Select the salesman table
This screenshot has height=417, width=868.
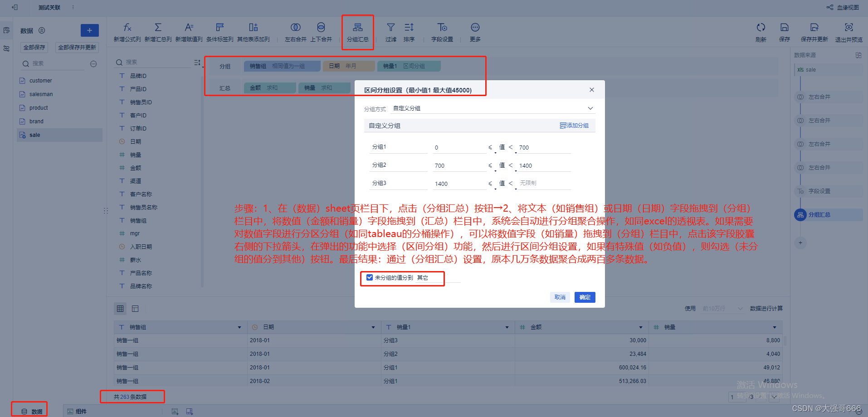point(60,94)
